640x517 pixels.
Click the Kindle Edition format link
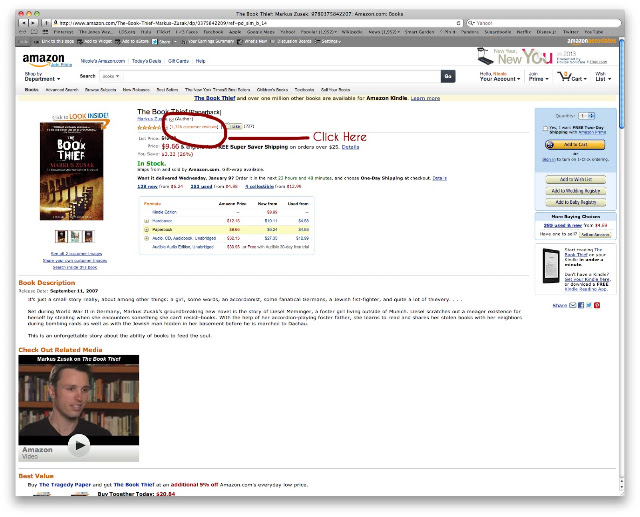pos(164,212)
